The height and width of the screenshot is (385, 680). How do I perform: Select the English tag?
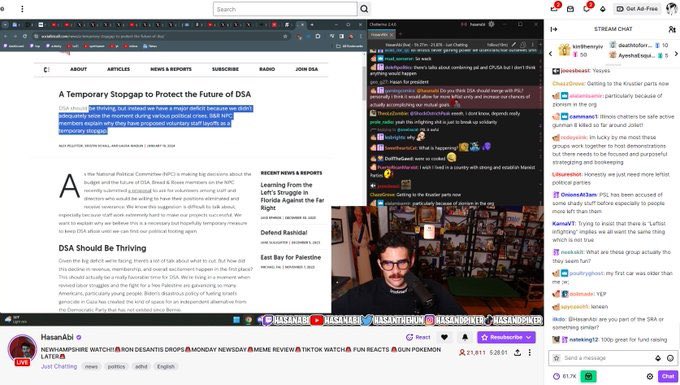pyautogui.click(x=166, y=366)
